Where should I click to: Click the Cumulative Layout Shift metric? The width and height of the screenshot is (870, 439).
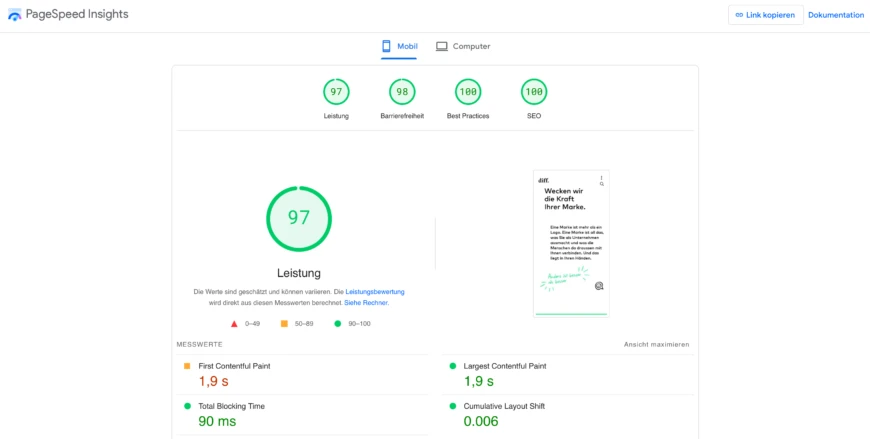pos(503,406)
